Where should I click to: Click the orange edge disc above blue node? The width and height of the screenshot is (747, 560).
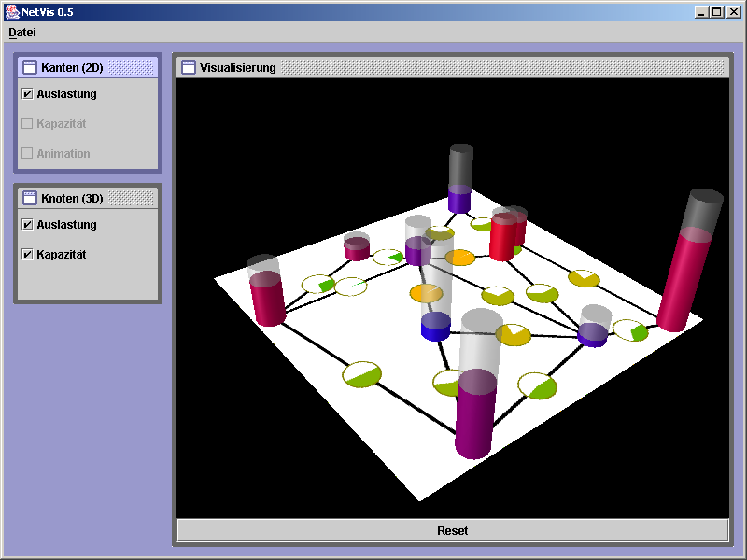[x=427, y=293]
